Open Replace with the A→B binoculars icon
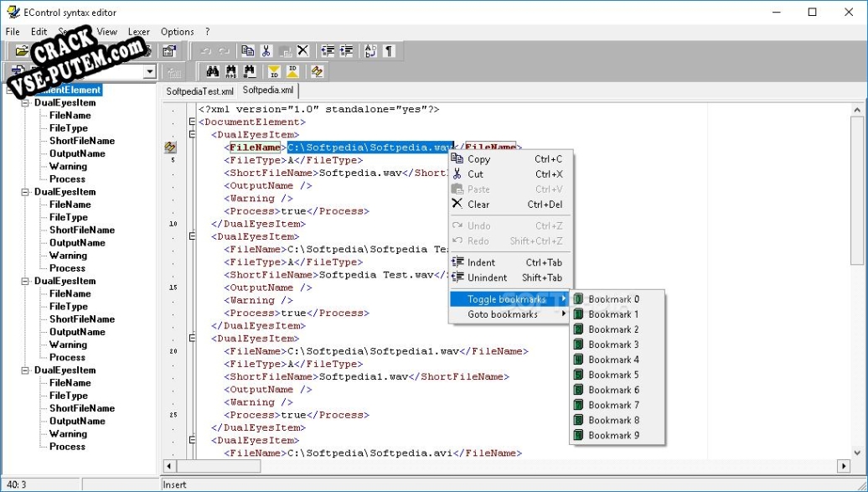 [231, 71]
